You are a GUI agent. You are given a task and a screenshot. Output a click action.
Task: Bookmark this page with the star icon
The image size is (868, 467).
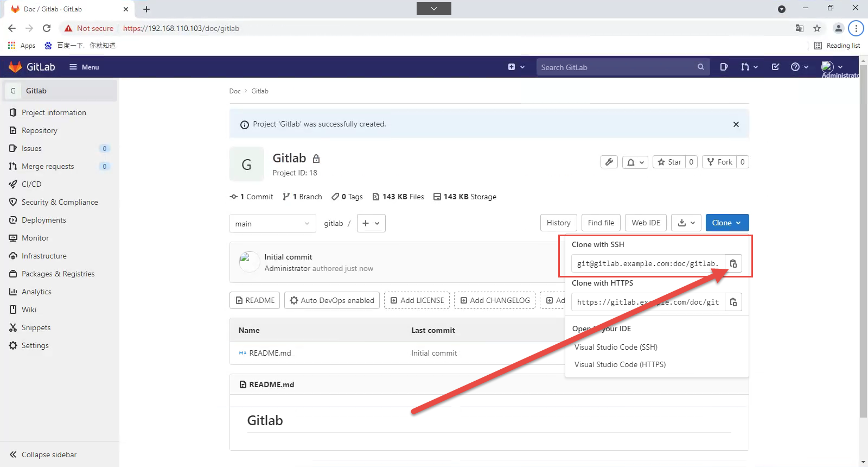(x=817, y=28)
